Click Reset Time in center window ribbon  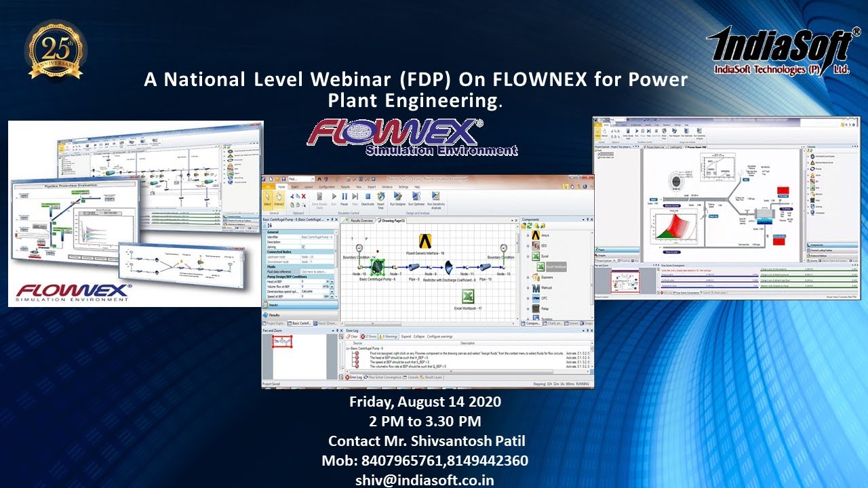380,201
